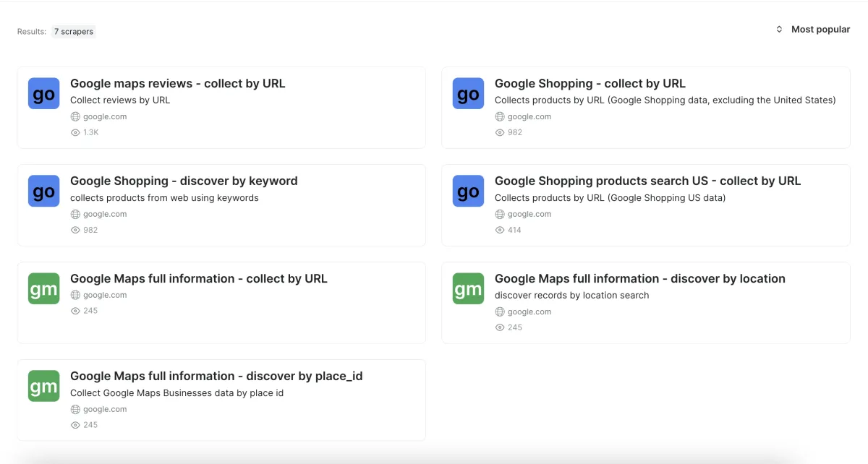
Task: Click the sort arrows icon beside Most popular
Action: (779, 30)
